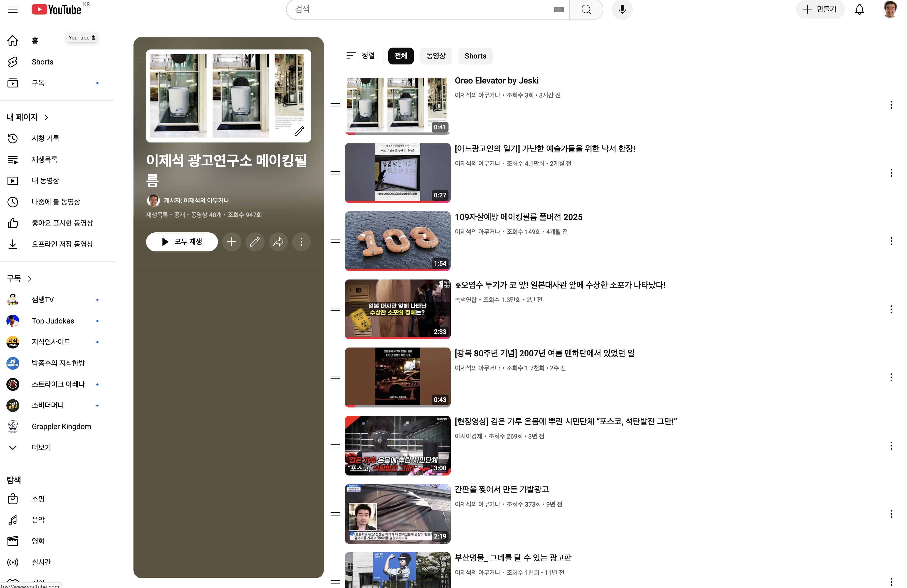Image resolution: width=907 pixels, height=588 pixels.
Task: Open the account avatar menu
Action: (890, 10)
